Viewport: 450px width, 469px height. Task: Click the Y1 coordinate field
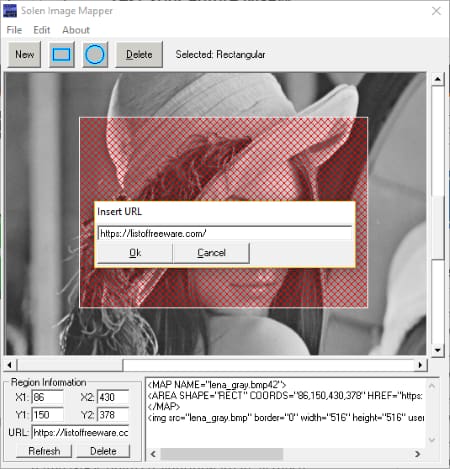pyautogui.click(x=48, y=415)
